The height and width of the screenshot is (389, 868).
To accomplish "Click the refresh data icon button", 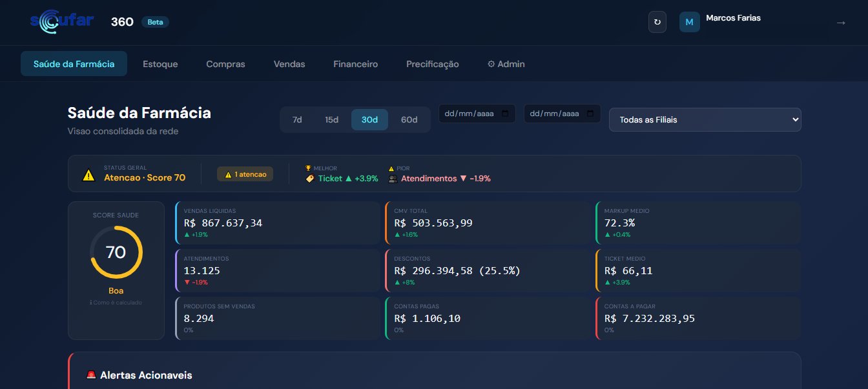I will [x=657, y=22].
